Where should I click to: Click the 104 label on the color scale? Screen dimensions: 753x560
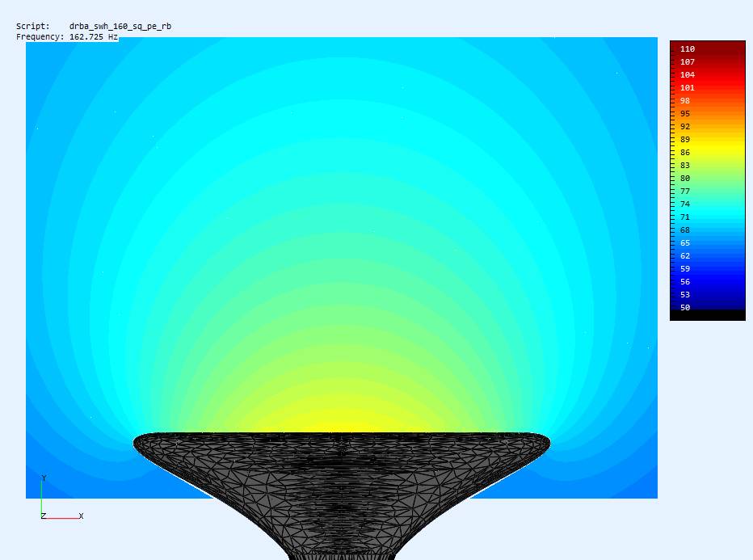(x=688, y=75)
